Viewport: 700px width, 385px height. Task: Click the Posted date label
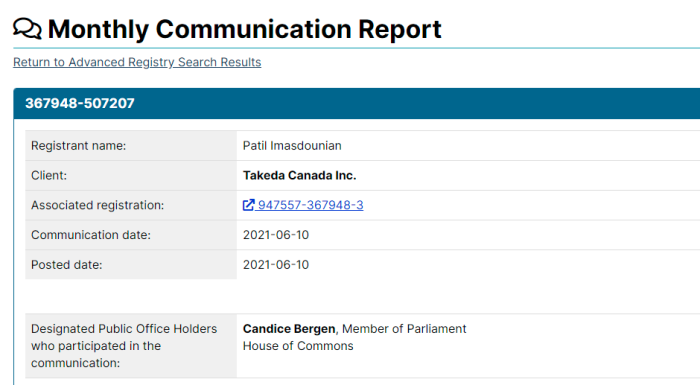click(x=67, y=265)
